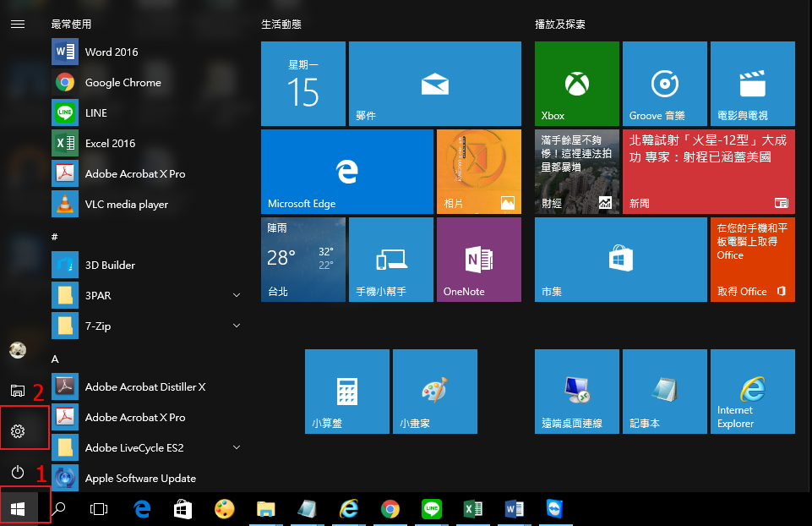Open Task View on taskbar
The image size is (812, 526).
98,509
